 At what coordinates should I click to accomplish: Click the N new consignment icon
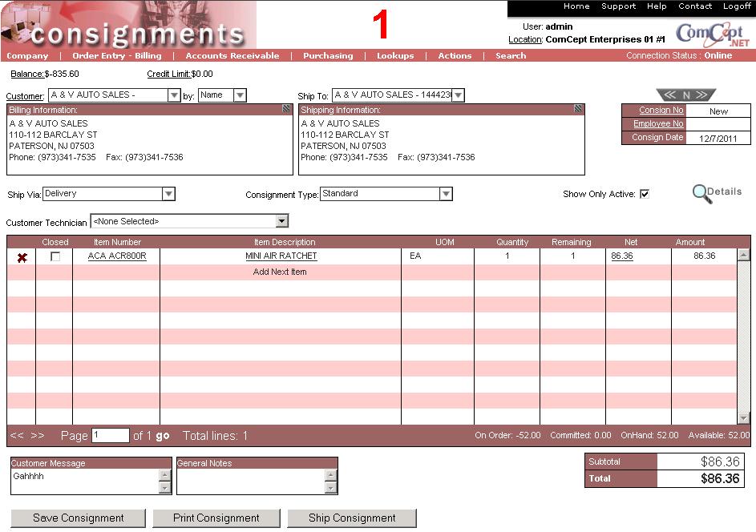pos(686,95)
